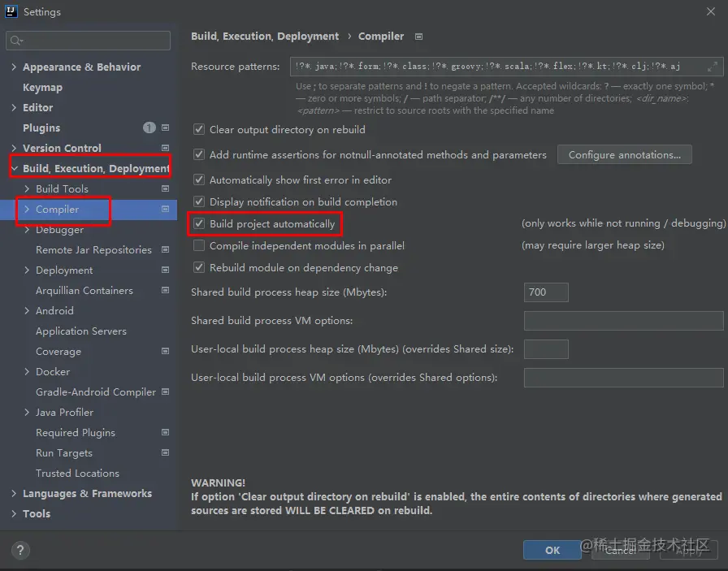Enable Compile independent modules in parallel
728x571 pixels.
[x=199, y=245]
